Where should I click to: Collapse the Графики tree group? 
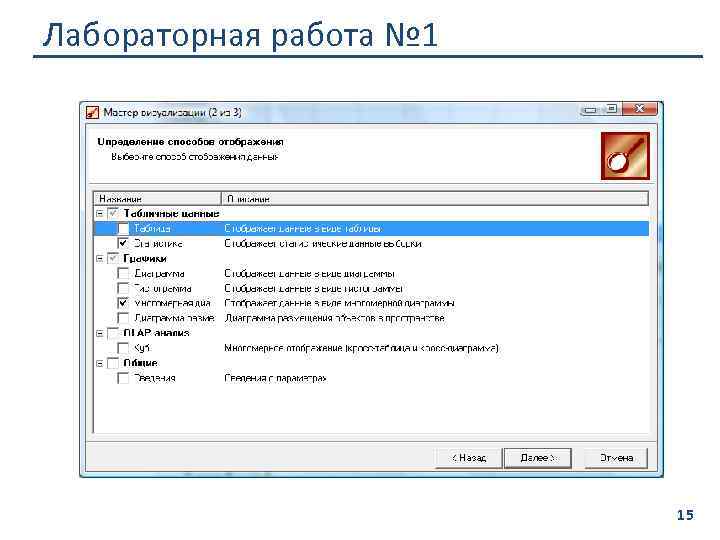click(x=100, y=259)
